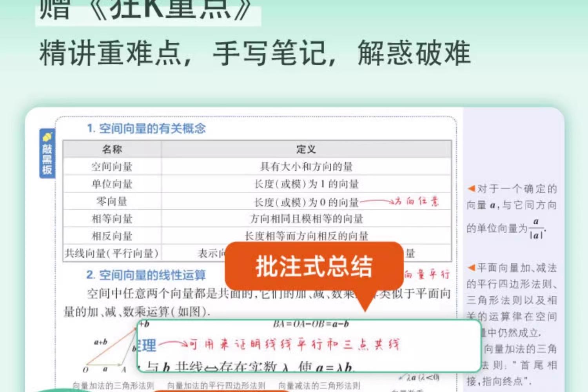The height and width of the screenshot is (392, 588).
Task: Click the definition 具有大小和方向的量
Action: [306, 167]
